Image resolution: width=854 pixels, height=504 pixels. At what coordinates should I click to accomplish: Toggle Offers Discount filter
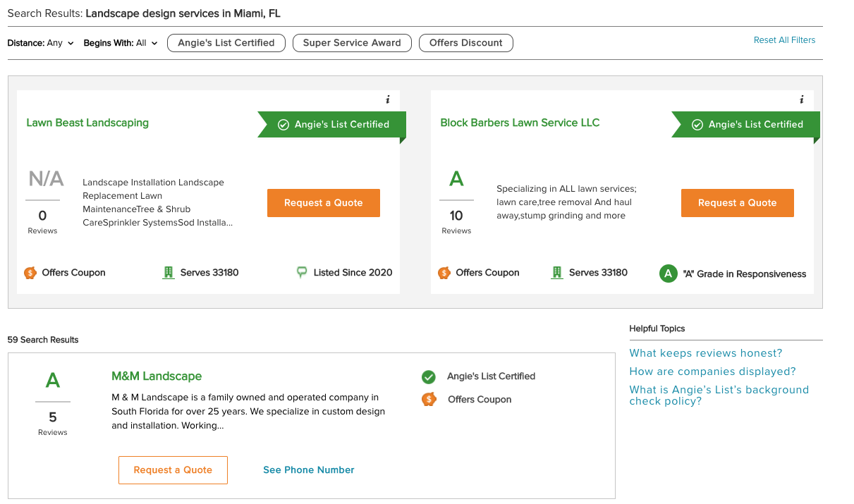point(466,43)
